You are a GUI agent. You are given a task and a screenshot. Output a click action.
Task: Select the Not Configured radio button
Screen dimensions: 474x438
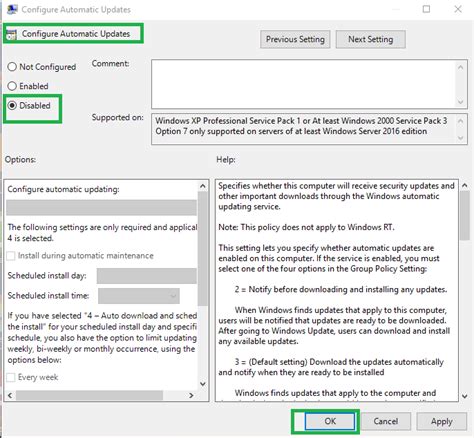[12, 67]
